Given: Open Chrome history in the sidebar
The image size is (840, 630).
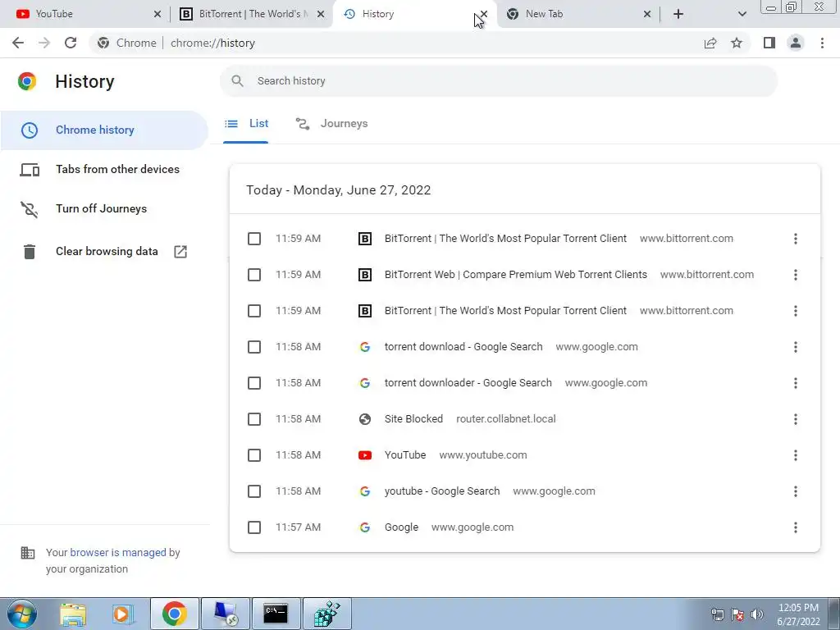Looking at the screenshot, I should (x=104, y=130).
